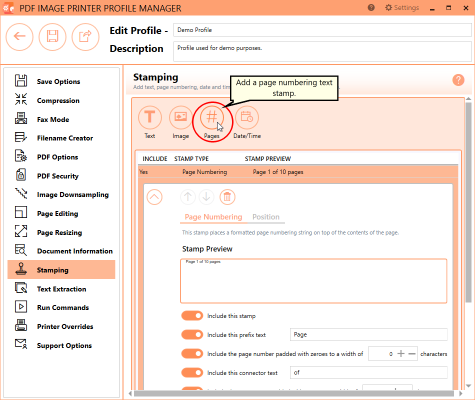Collapse the Page Numbering stamp panel
This screenshot has width=475, height=400.
154,197
